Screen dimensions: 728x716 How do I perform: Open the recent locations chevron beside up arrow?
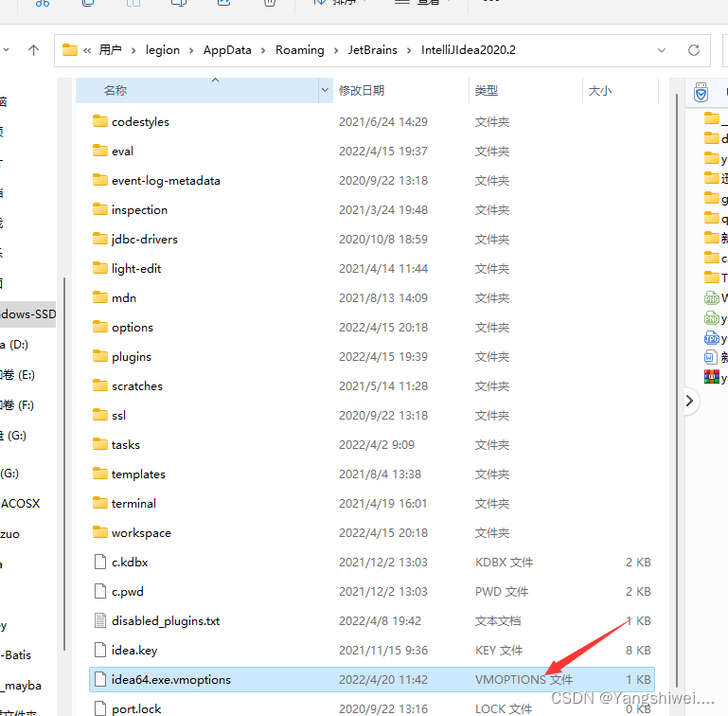click(x=6, y=49)
